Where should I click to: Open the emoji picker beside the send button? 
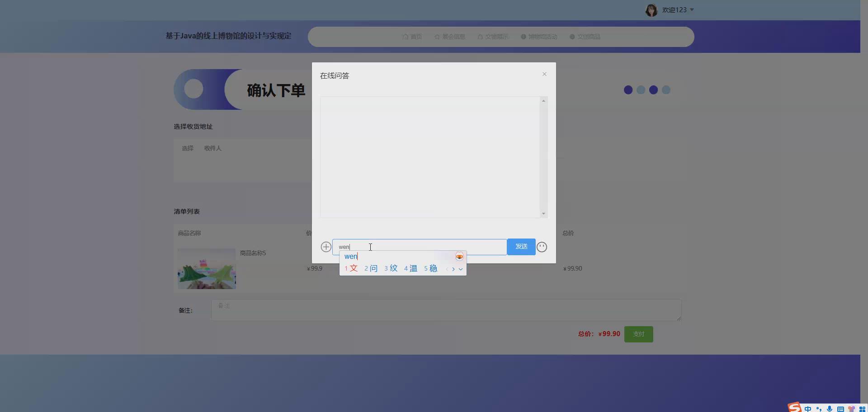(x=542, y=247)
